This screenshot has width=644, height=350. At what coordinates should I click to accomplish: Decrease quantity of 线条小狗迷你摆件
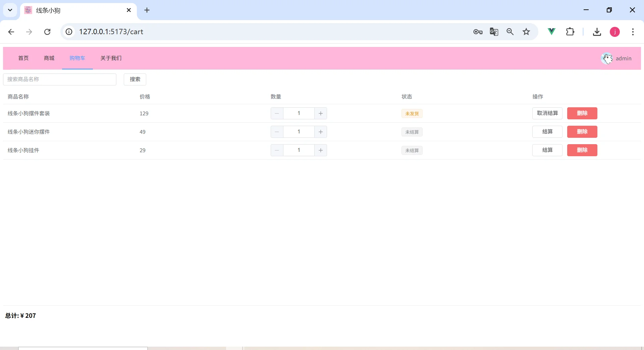coord(277,132)
